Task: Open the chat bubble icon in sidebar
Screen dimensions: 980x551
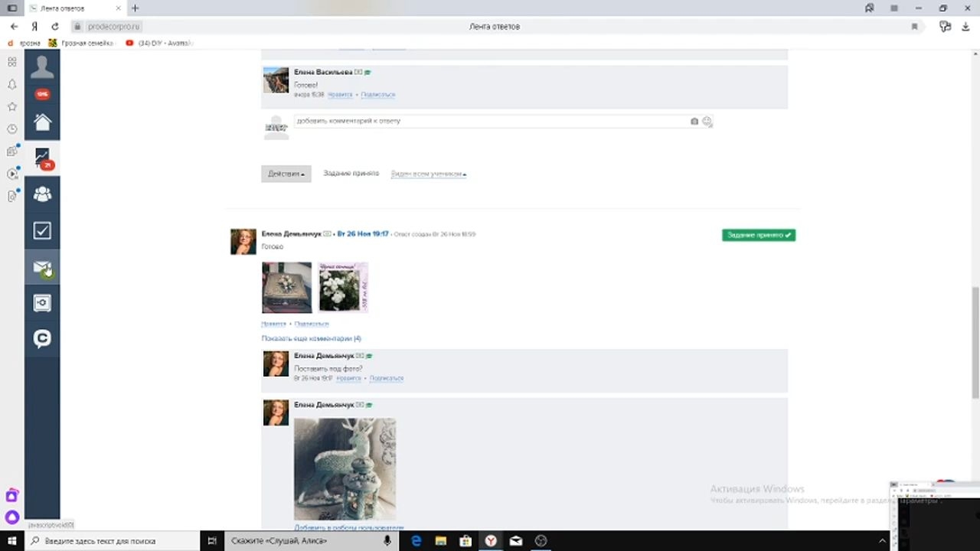Action: (x=42, y=338)
